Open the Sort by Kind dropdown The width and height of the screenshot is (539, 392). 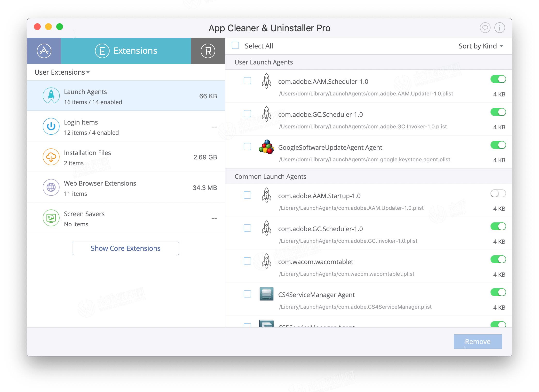click(481, 46)
